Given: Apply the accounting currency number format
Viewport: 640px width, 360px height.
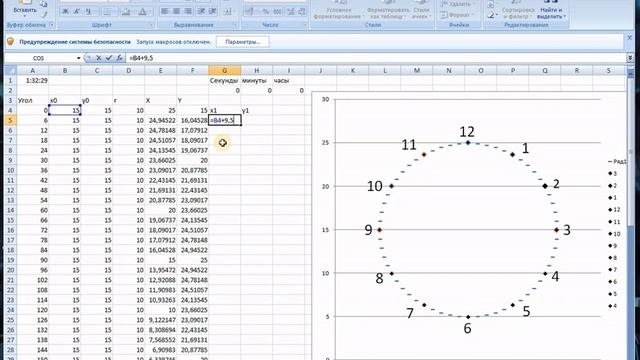Looking at the screenshot, I should 250,12.
